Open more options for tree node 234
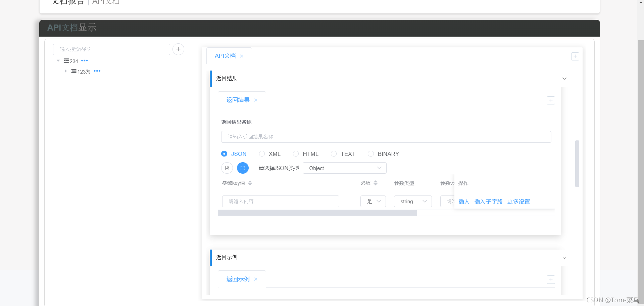 (85, 61)
